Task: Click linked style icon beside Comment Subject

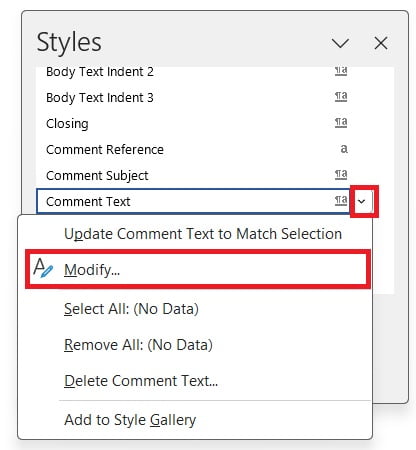Action: coord(341,174)
